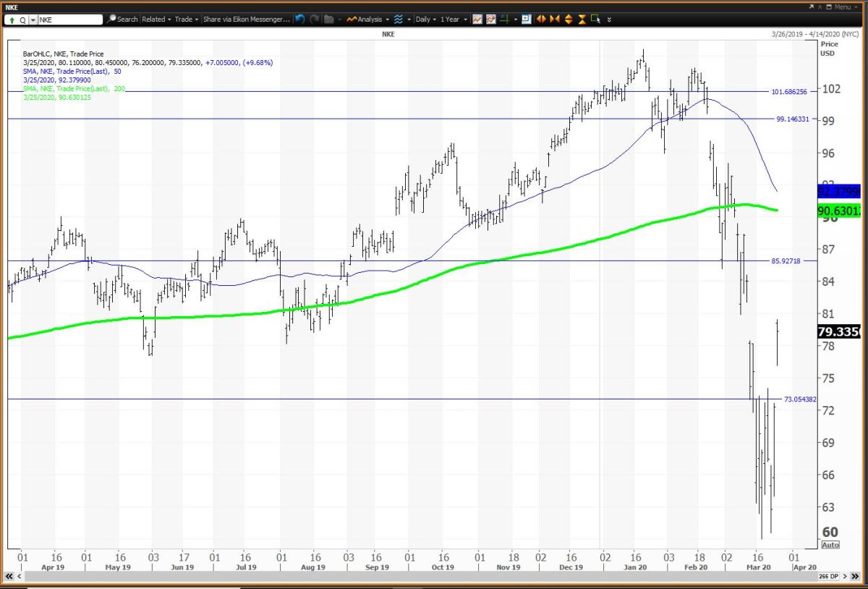868x589 pixels.
Task: Toggle the zoom rectangle selection tool
Action: pyautogui.click(x=595, y=20)
